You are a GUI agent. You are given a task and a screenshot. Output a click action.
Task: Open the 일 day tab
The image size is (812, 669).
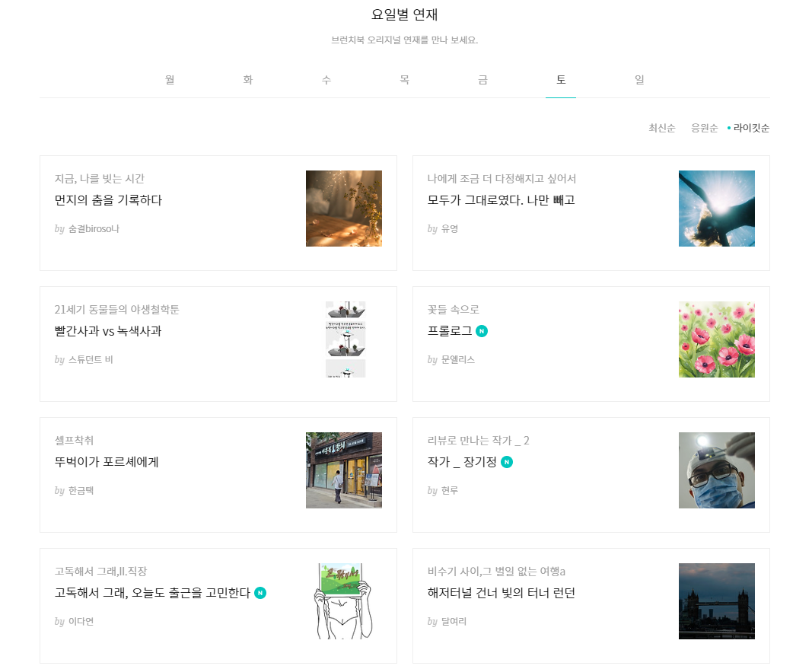click(639, 80)
